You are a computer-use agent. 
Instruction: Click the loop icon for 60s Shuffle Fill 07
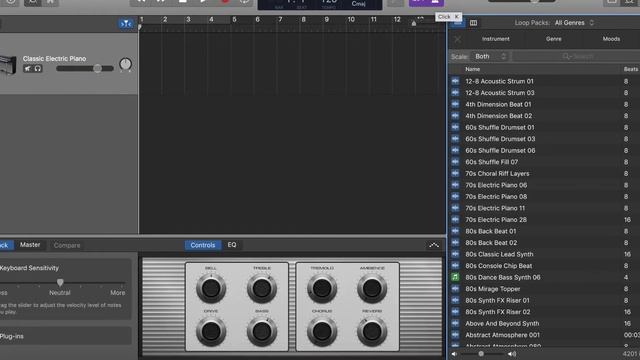455,162
